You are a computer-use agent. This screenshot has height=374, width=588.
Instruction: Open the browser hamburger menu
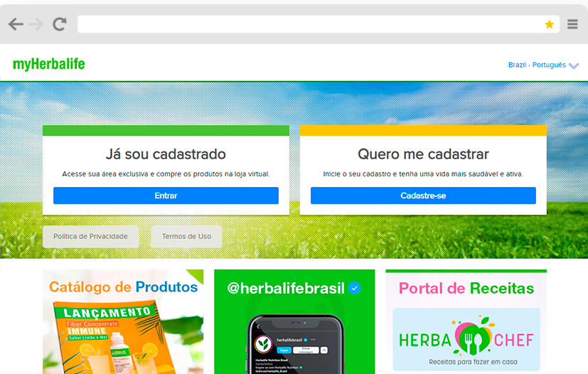pyautogui.click(x=572, y=24)
